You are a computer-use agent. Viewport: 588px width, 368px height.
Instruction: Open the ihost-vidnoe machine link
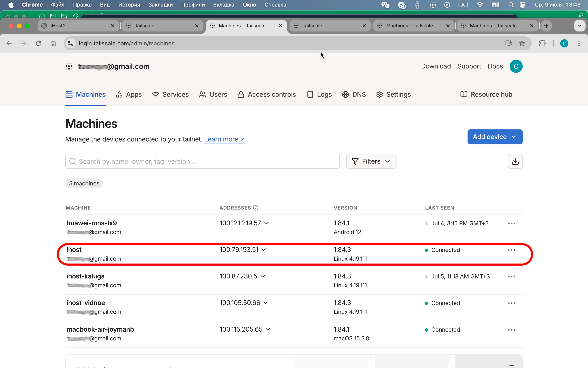[x=86, y=303]
